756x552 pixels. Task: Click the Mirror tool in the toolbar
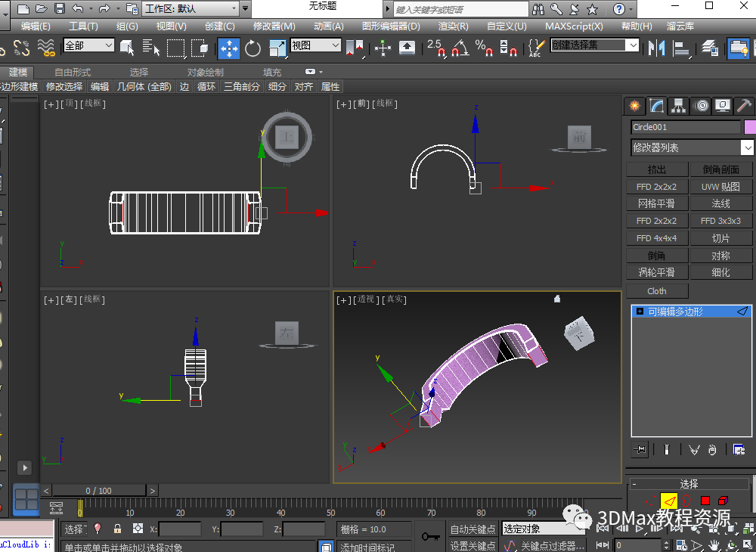point(656,48)
